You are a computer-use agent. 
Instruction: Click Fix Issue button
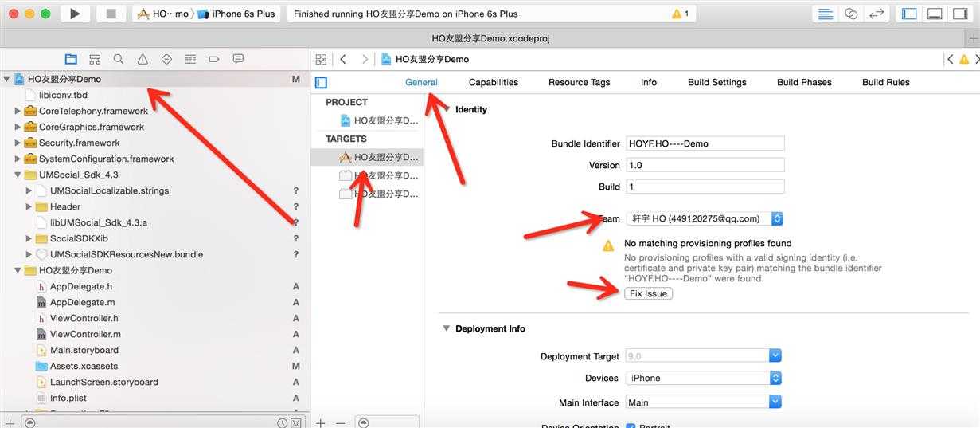[648, 293]
